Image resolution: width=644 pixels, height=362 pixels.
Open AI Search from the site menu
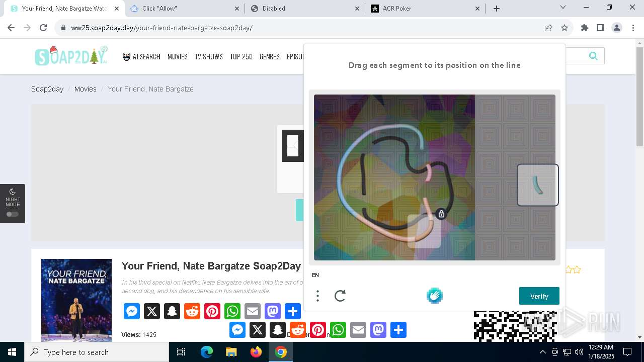click(141, 57)
